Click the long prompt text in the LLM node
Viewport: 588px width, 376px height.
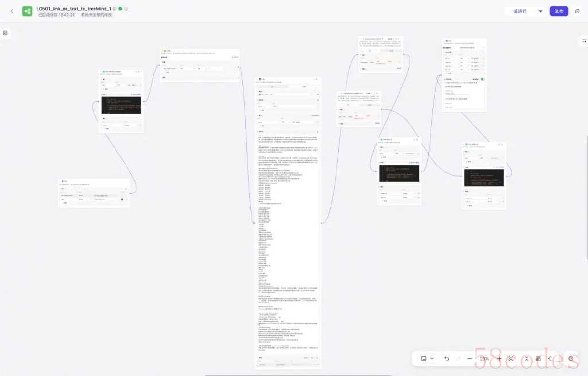coord(288,243)
